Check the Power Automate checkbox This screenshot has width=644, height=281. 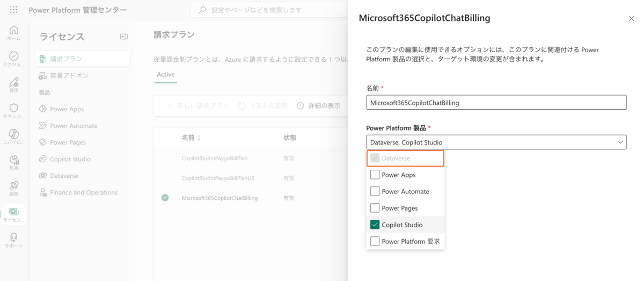coord(375,191)
